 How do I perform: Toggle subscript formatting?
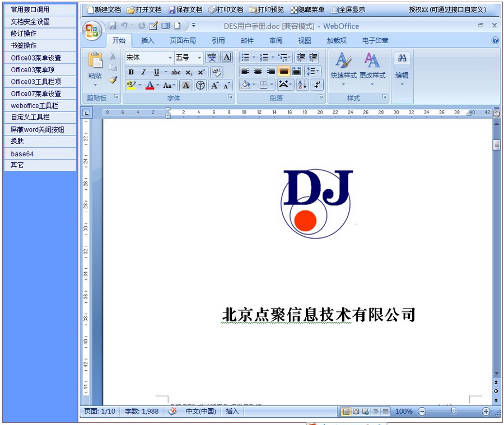189,72
